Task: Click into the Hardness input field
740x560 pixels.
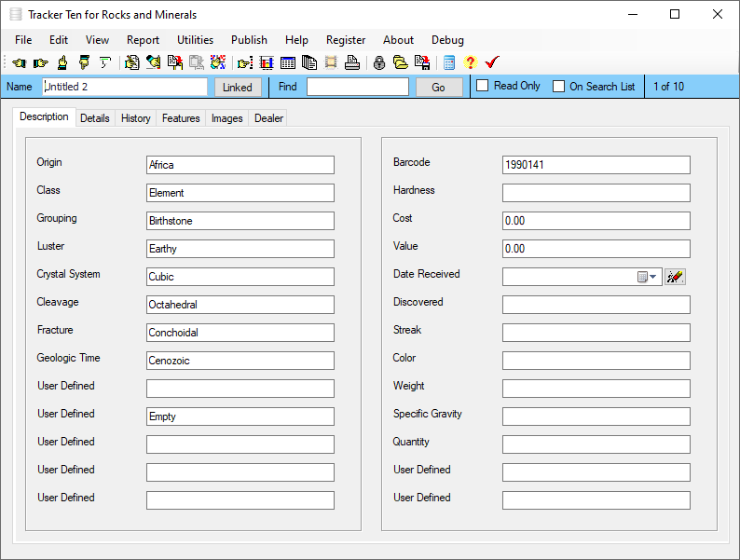Action: pyautogui.click(x=596, y=193)
